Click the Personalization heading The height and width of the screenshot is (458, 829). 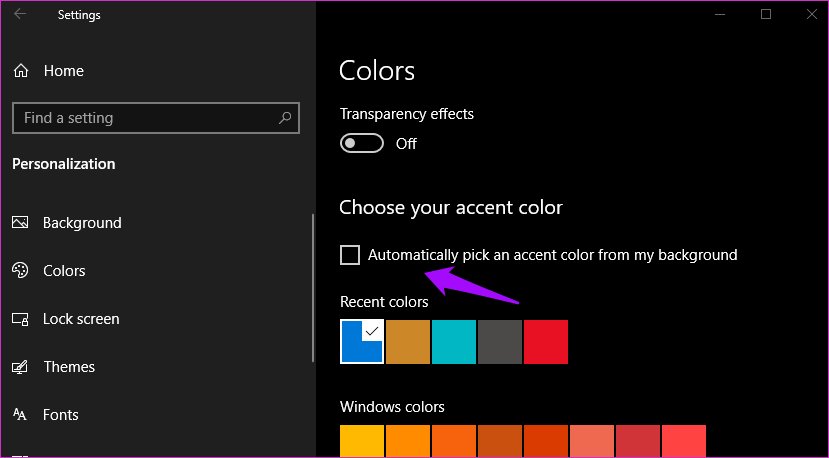pyautogui.click(x=63, y=164)
